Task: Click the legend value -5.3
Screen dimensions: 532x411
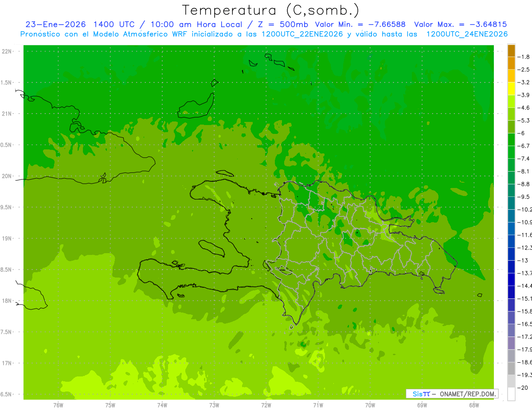Action: coord(524,121)
